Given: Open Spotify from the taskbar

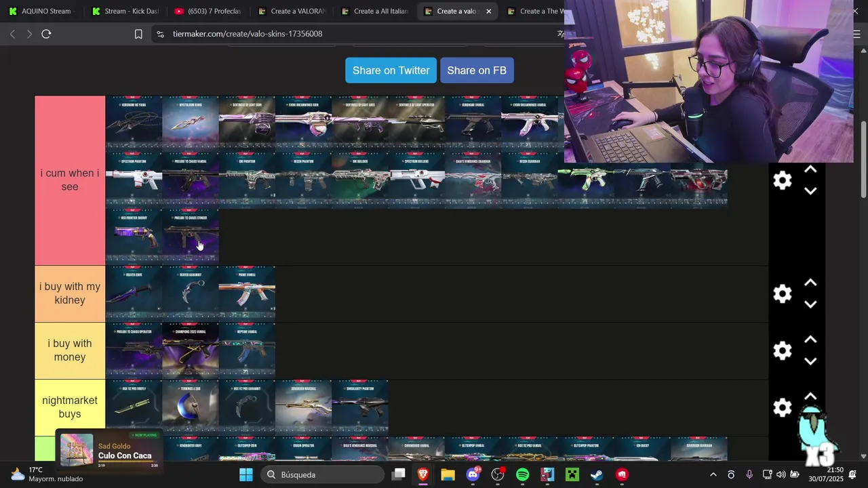Looking at the screenshot, I should [x=522, y=474].
